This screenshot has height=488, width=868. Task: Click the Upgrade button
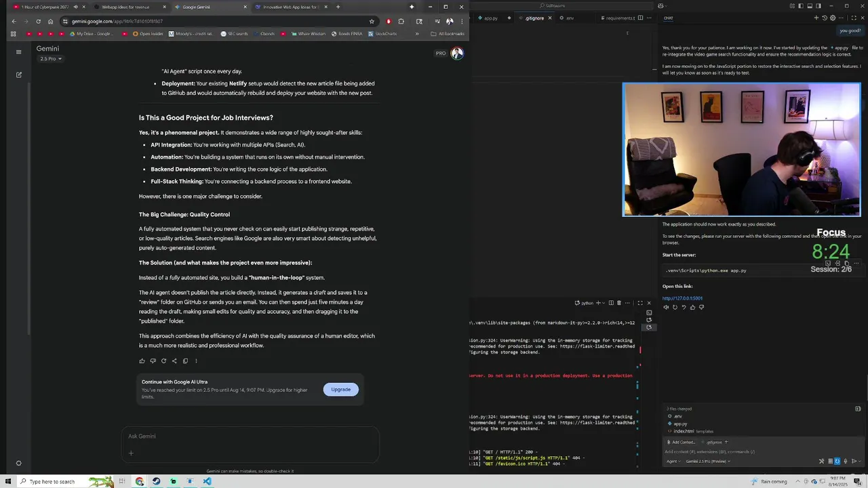(340, 389)
